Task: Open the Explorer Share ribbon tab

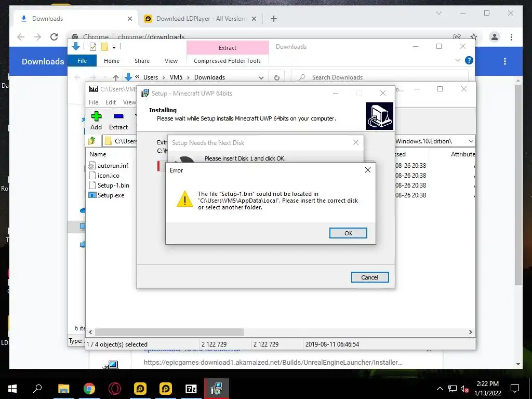Action: click(x=142, y=61)
